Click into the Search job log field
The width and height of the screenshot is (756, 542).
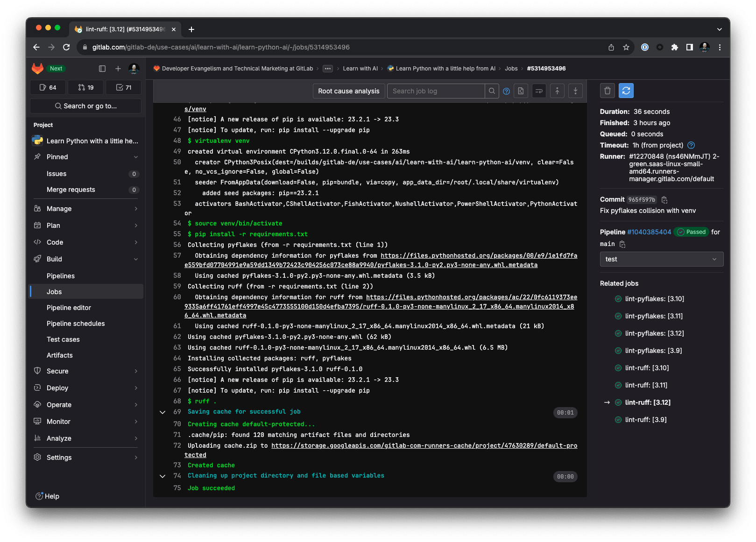click(x=436, y=91)
